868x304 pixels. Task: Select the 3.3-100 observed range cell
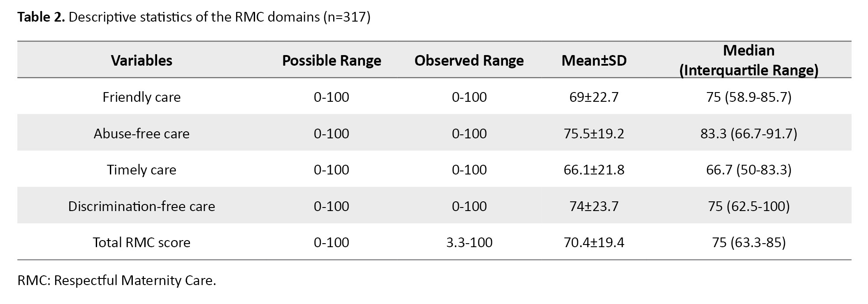tap(469, 242)
